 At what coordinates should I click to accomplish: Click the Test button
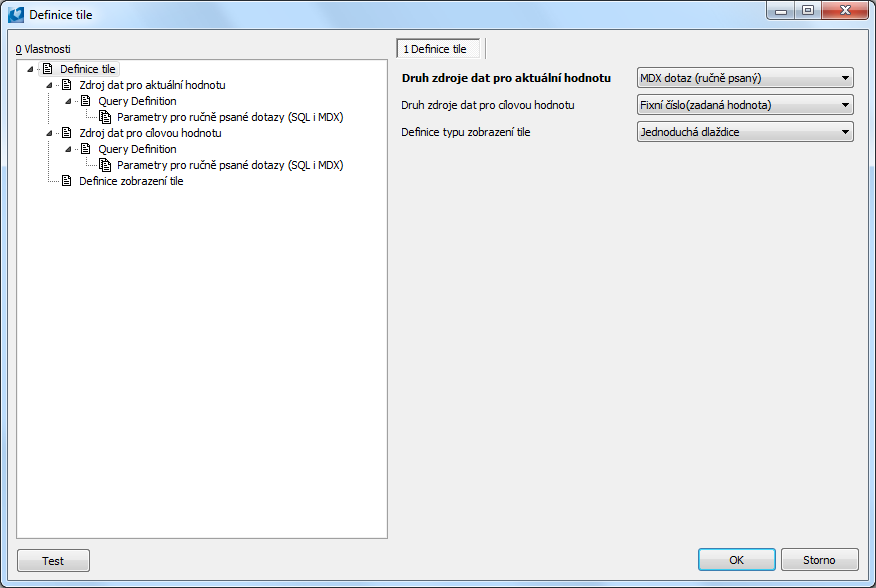click(x=53, y=561)
